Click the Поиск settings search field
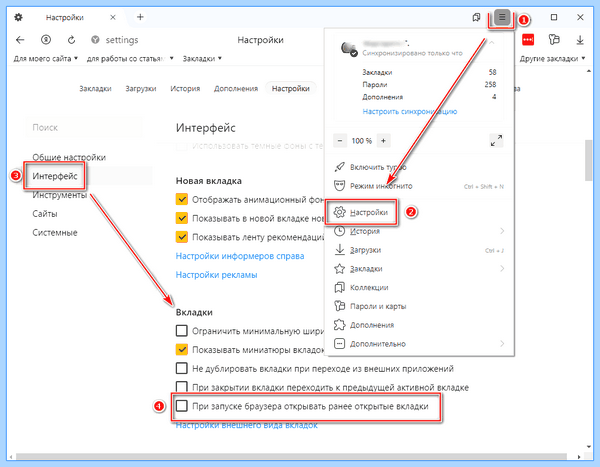The width and height of the screenshot is (600, 467). 83,127
